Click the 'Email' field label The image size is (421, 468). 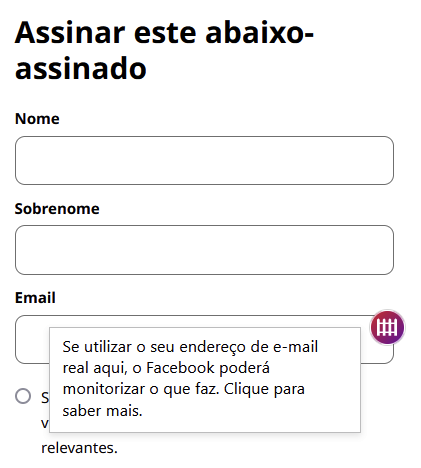coord(35,298)
